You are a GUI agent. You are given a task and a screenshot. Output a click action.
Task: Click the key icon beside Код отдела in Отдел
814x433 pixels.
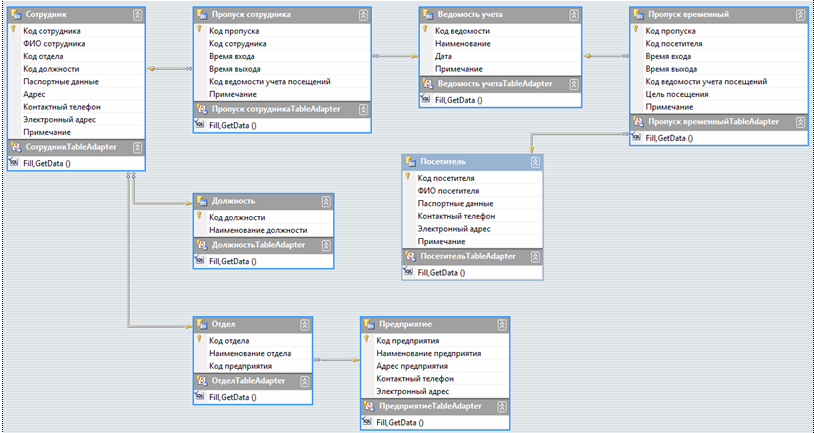[200, 341]
